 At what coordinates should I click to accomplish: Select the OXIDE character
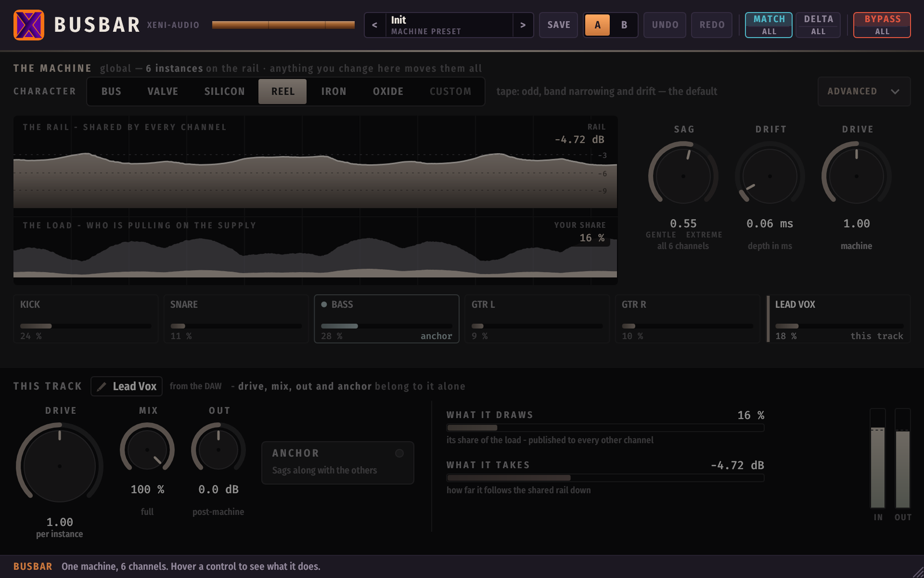[x=388, y=91]
